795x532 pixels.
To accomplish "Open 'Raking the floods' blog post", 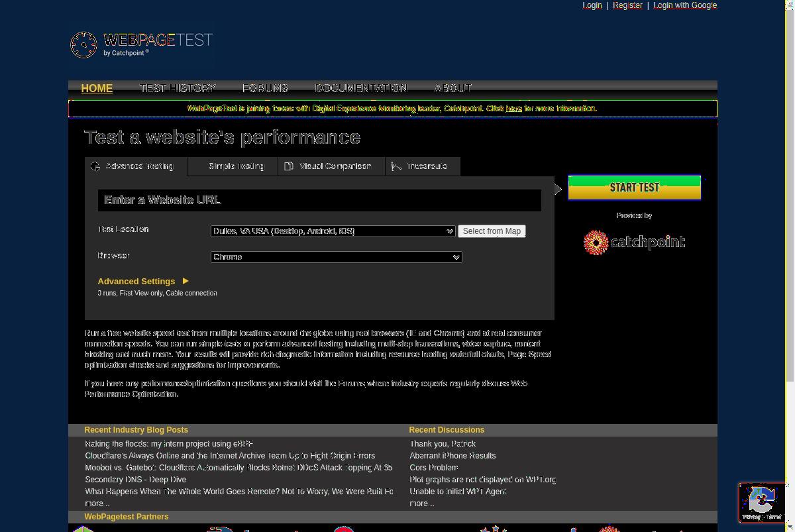I will 169,444.
